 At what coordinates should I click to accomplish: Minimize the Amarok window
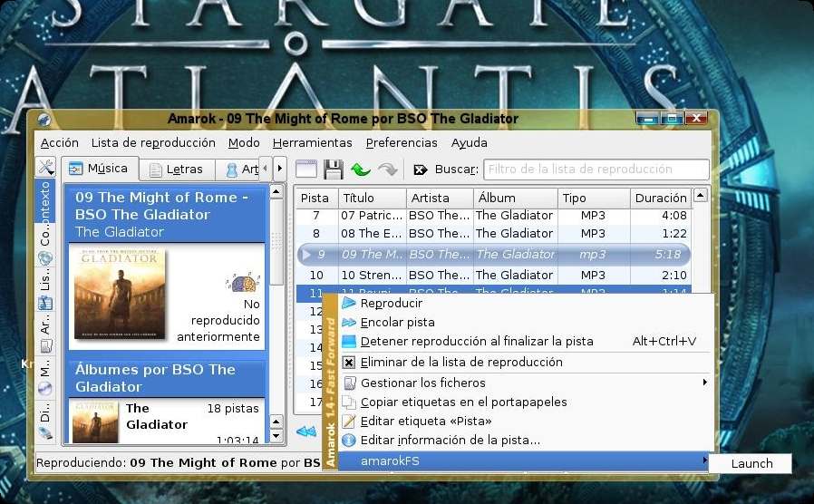(x=648, y=119)
